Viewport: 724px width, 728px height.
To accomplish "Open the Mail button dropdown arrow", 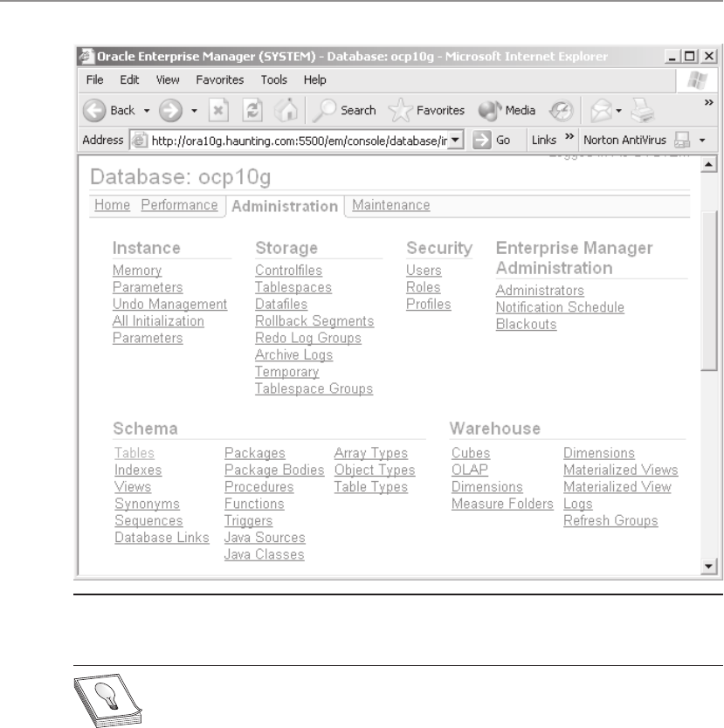I will (x=618, y=111).
